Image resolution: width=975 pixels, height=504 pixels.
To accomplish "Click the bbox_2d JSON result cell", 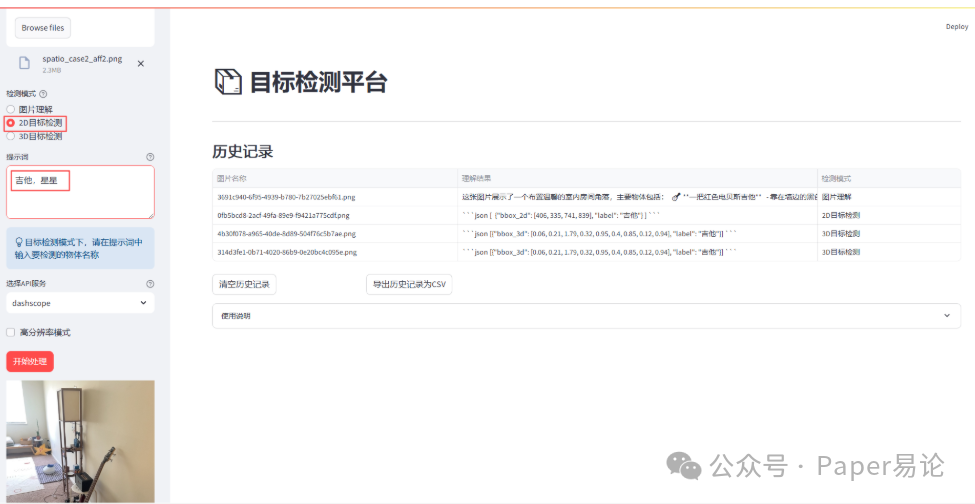I will pyautogui.click(x=637, y=216).
